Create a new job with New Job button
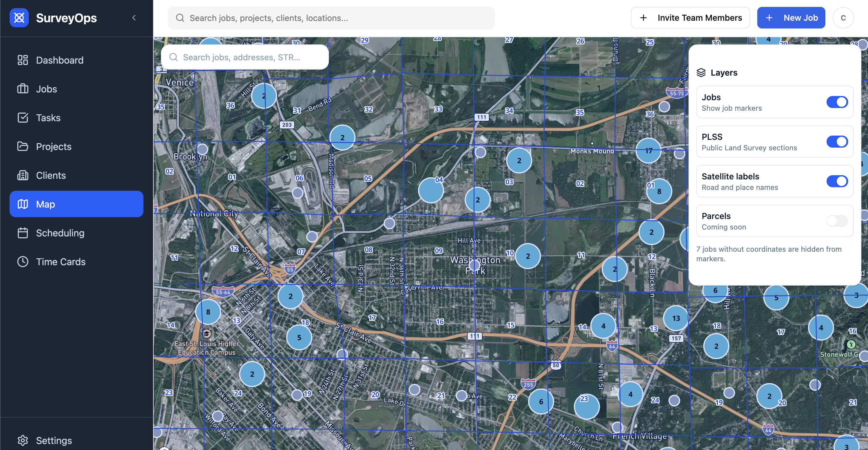 [791, 17]
